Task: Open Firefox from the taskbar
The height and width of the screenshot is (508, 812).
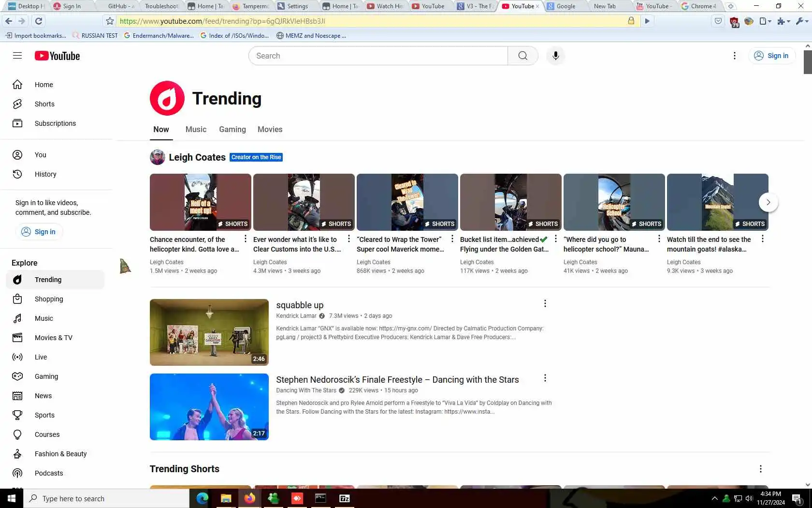Action: click(249, 498)
